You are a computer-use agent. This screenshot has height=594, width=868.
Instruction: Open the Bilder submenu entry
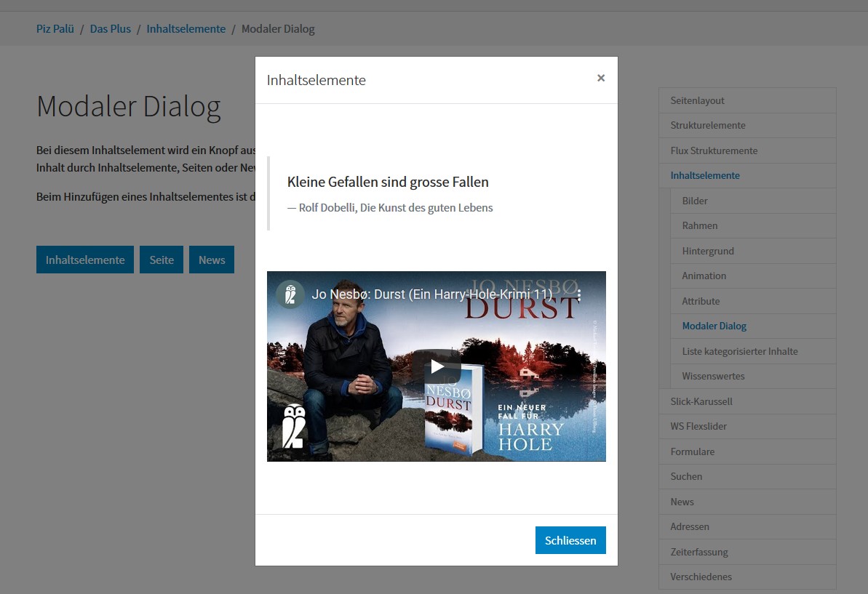coord(695,201)
